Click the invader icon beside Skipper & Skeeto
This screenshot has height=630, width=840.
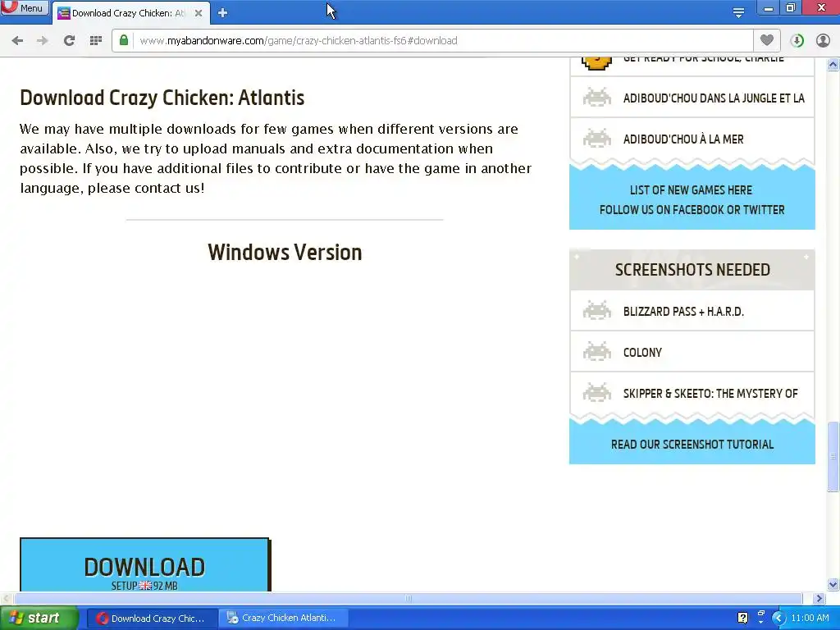tap(596, 393)
